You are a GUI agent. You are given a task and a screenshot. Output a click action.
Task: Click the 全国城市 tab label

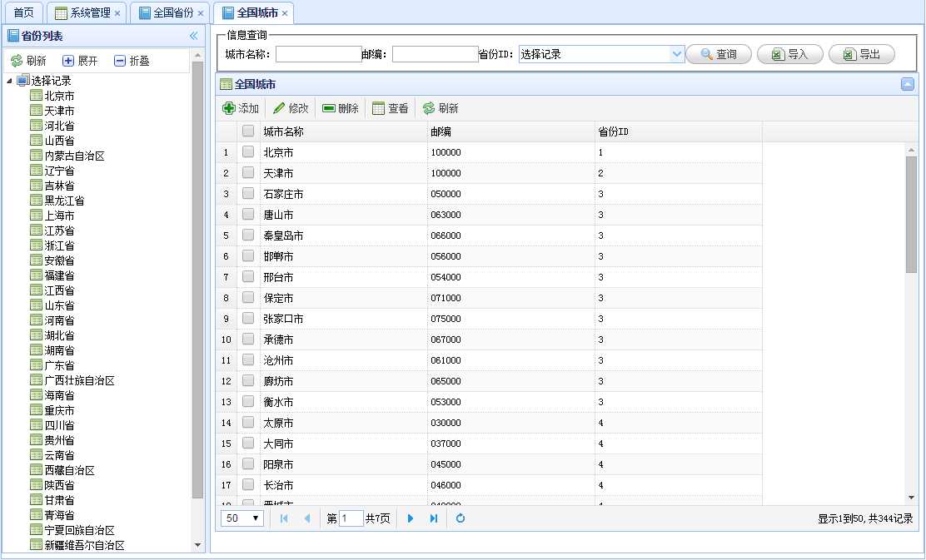(x=257, y=12)
